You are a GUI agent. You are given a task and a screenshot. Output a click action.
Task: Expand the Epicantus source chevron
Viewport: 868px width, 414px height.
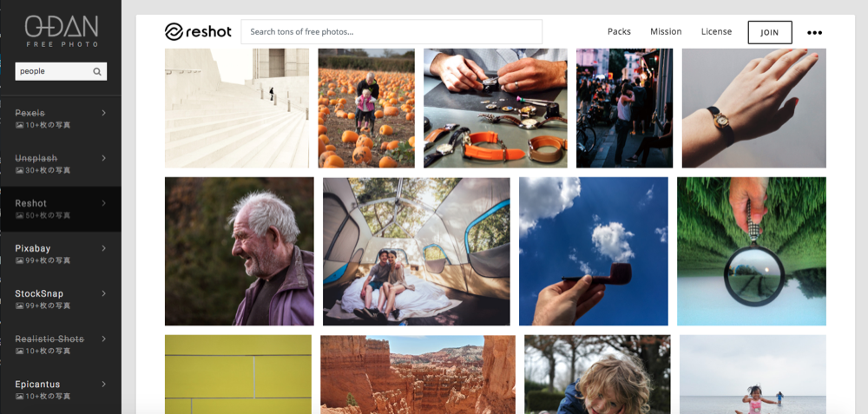103,384
